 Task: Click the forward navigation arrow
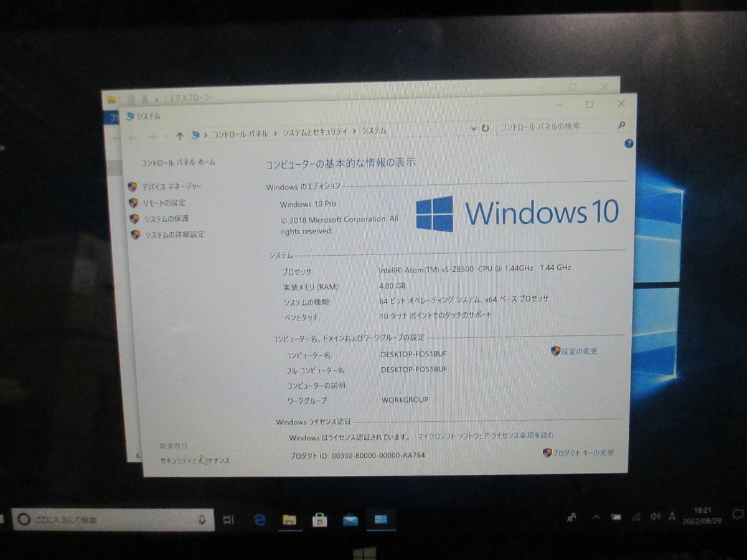click(x=151, y=136)
